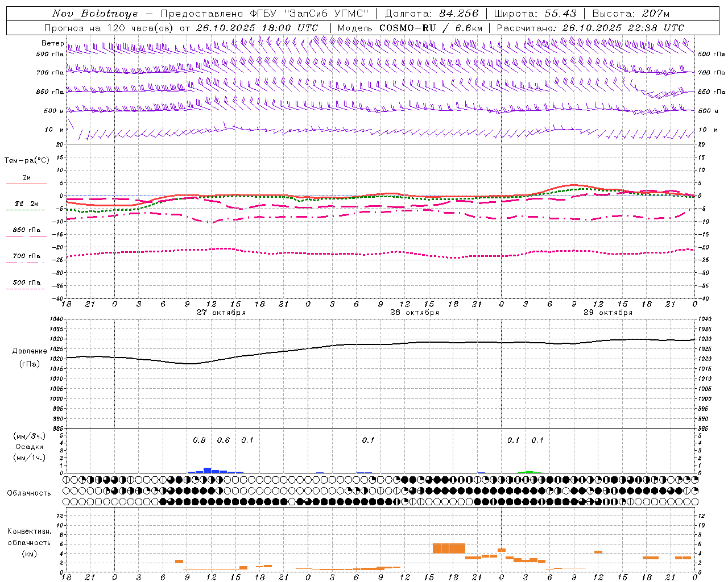Click the 'Тем-ра(°C)' temperature panel label
The image size is (728, 582).
tap(27, 161)
